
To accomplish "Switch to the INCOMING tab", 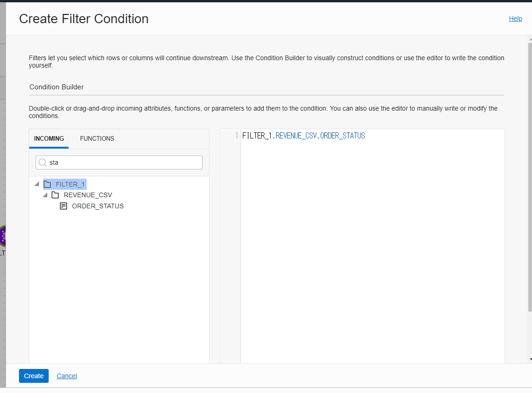I will pos(49,138).
